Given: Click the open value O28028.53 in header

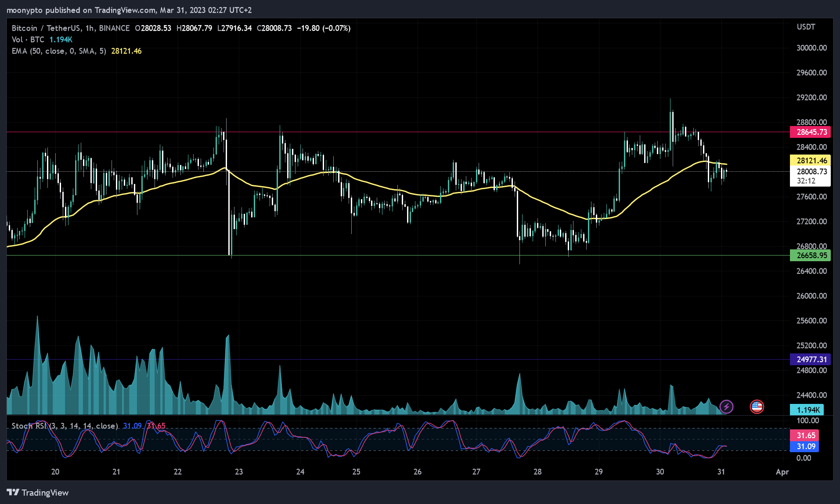Looking at the screenshot, I should pyautogui.click(x=153, y=28).
